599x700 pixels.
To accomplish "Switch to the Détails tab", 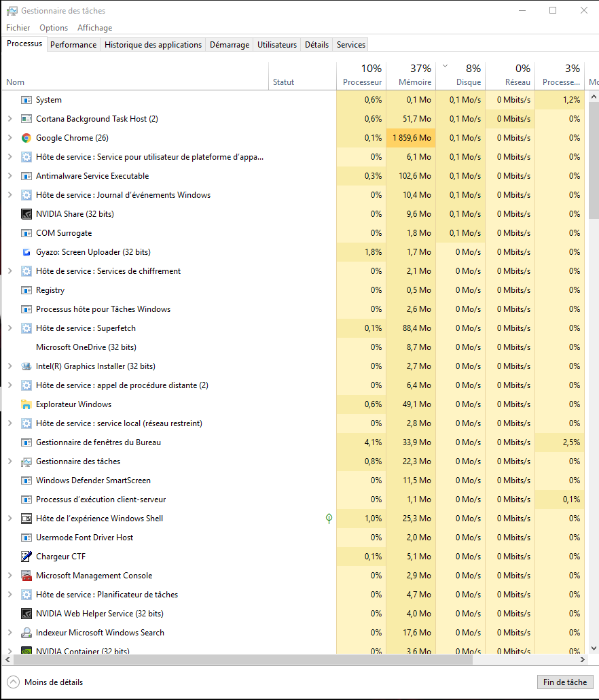I will pyautogui.click(x=316, y=45).
